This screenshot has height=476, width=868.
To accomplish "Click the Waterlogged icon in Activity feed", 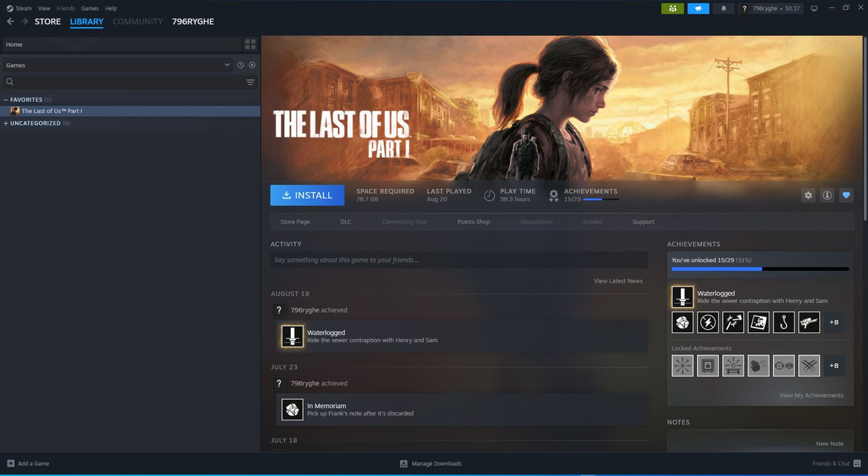I will point(292,336).
